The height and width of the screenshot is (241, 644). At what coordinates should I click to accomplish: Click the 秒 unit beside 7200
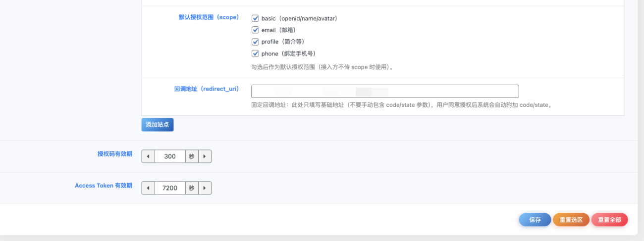192,188
